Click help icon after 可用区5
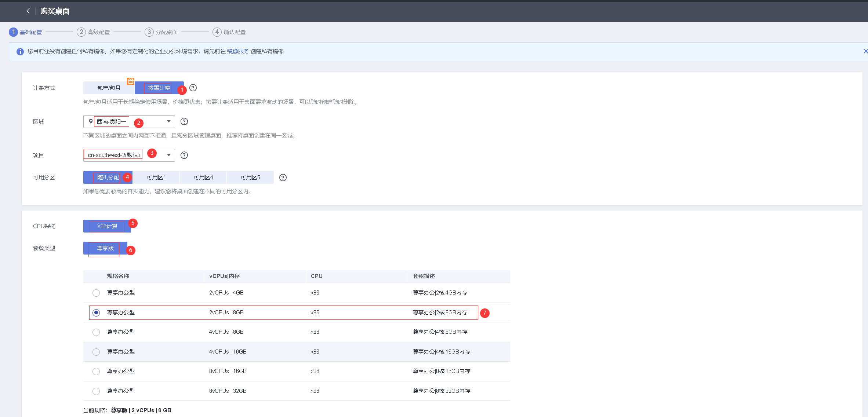Screen dimensions: 868x417 point(283,178)
